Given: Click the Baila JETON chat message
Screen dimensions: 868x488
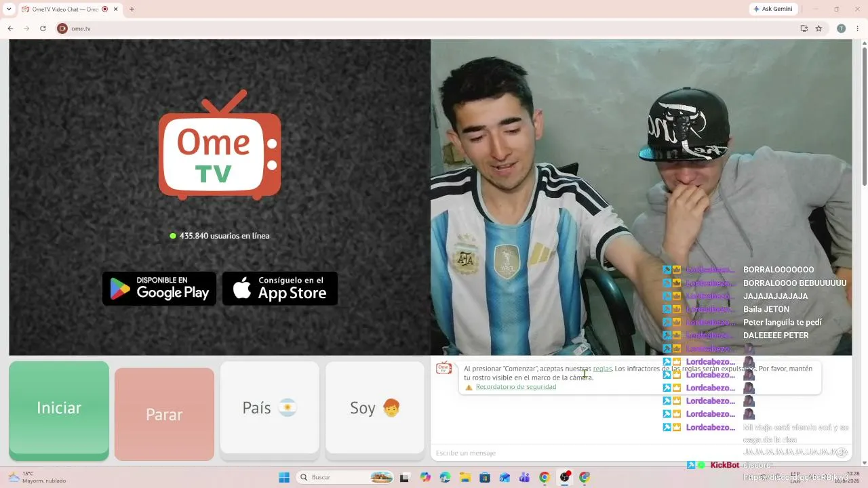Looking at the screenshot, I should click(x=766, y=309).
